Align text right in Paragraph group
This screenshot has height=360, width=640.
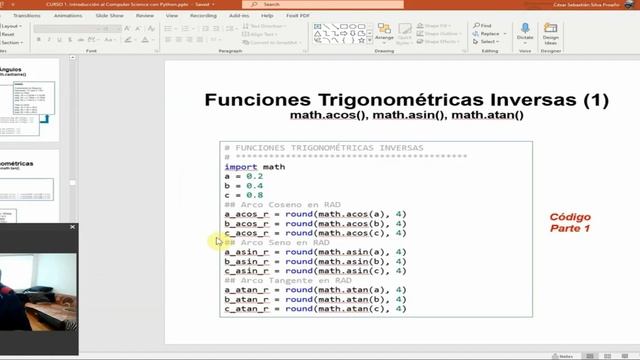click(189, 40)
